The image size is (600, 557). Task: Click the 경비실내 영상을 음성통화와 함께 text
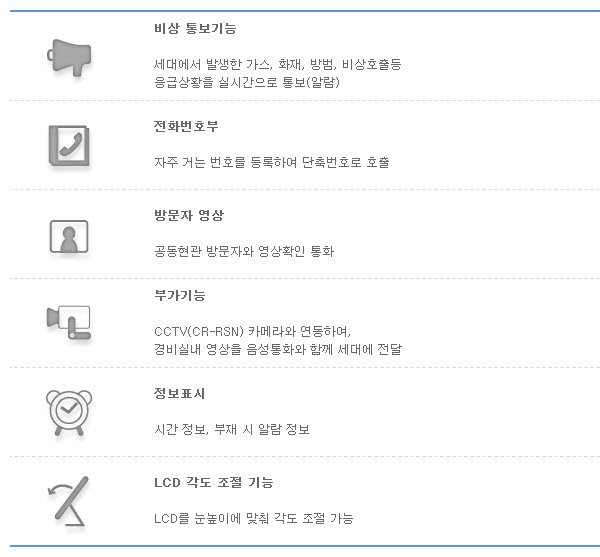tap(278, 349)
